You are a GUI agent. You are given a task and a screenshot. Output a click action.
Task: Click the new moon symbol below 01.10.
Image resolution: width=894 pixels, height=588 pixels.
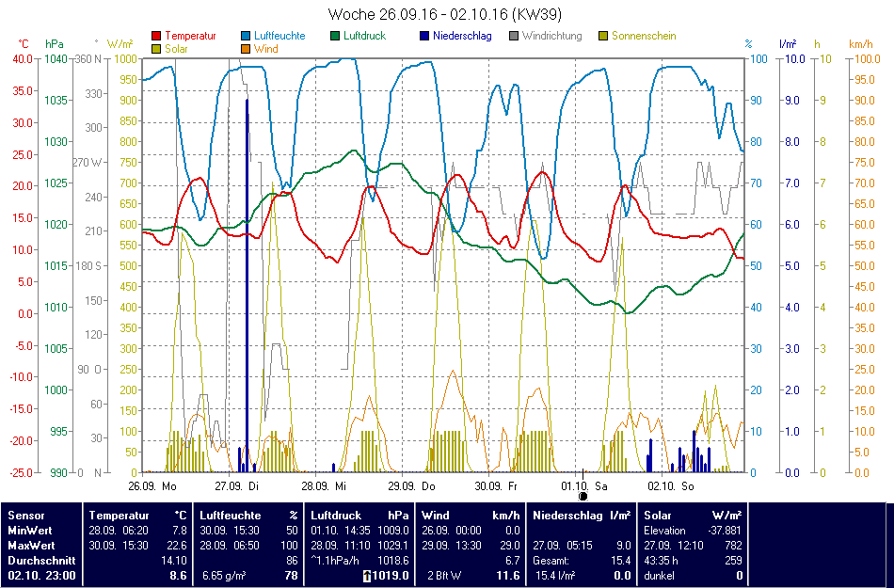tap(583, 496)
